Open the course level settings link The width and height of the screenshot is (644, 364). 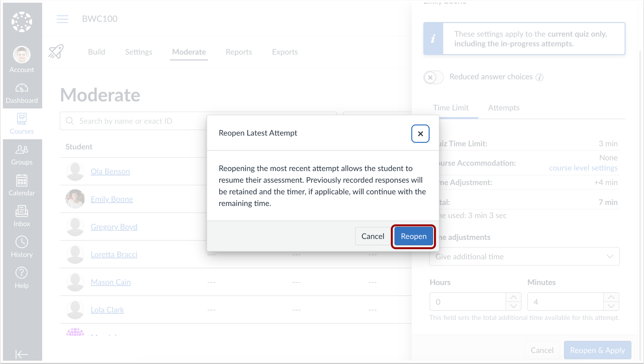(583, 168)
